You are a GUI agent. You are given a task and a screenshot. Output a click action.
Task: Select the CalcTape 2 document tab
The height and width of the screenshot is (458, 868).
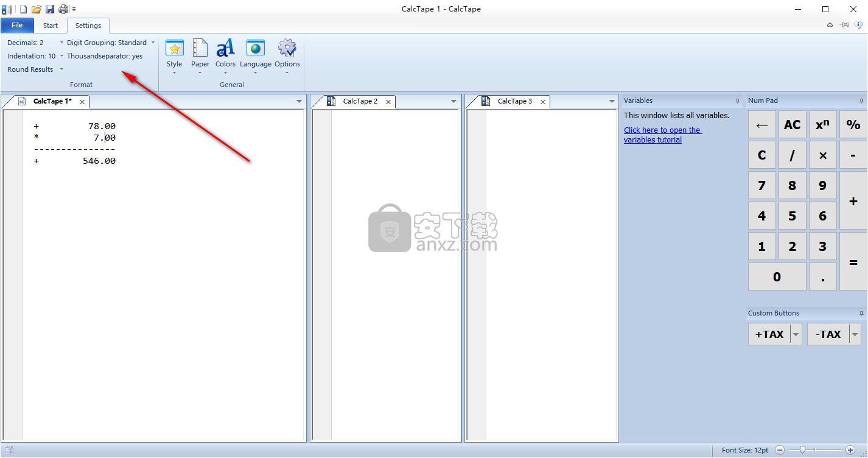coord(360,101)
